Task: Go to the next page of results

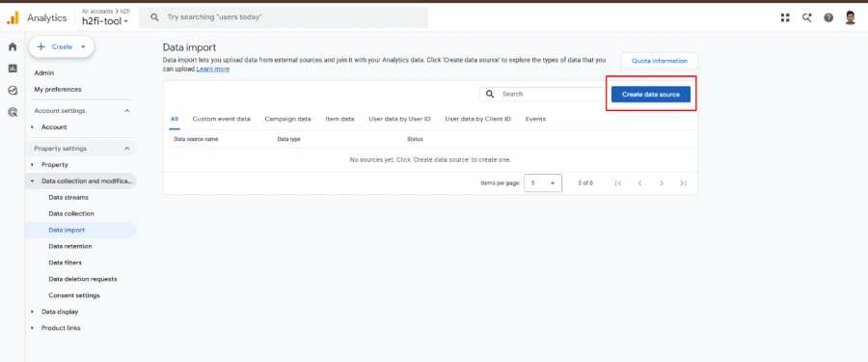Action: 662,183
